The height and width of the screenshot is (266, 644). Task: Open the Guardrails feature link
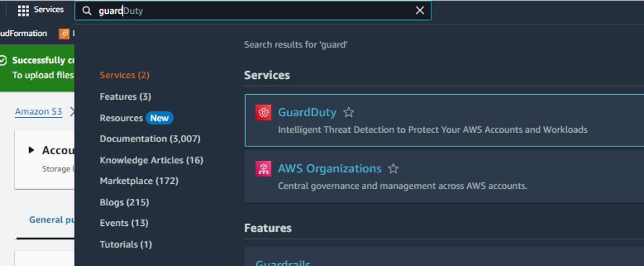coord(283,263)
